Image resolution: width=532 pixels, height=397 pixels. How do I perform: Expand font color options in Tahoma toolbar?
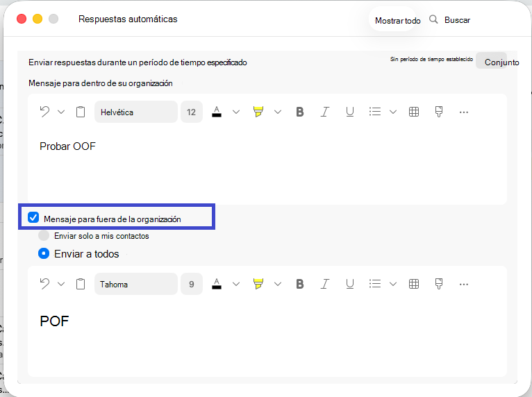pos(236,284)
